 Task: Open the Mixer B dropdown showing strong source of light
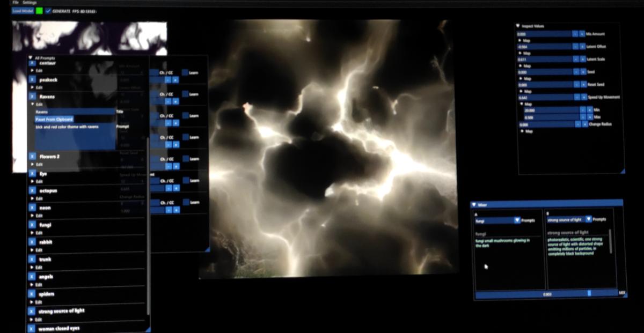point(588,219)
